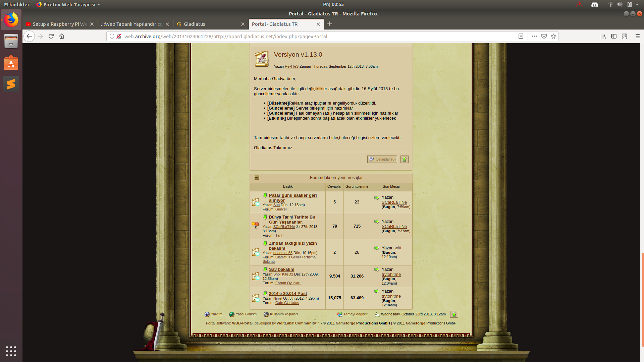Open the Yasal Bildirim link
This screenshot has width=644, height=362.
click(x=246, y=314)
